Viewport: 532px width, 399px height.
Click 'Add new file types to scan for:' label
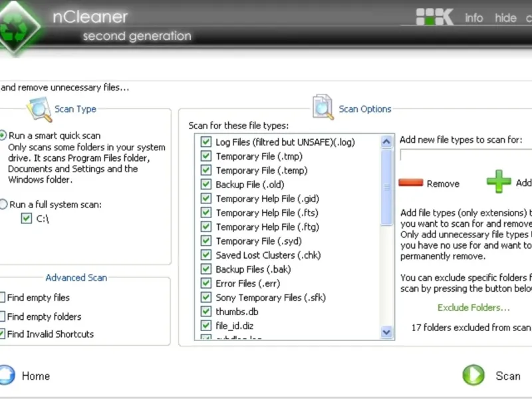[x=461, y=140]
